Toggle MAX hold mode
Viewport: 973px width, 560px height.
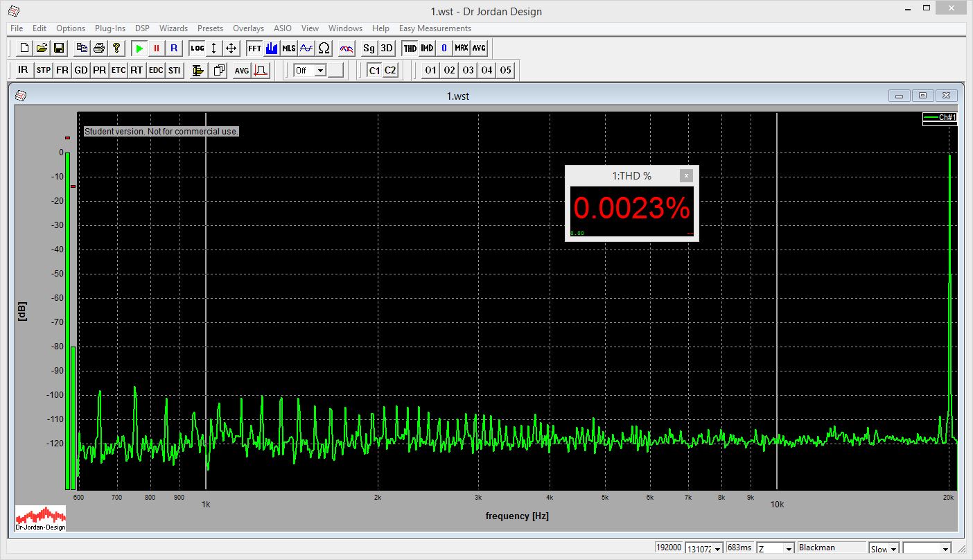point(462,49)
